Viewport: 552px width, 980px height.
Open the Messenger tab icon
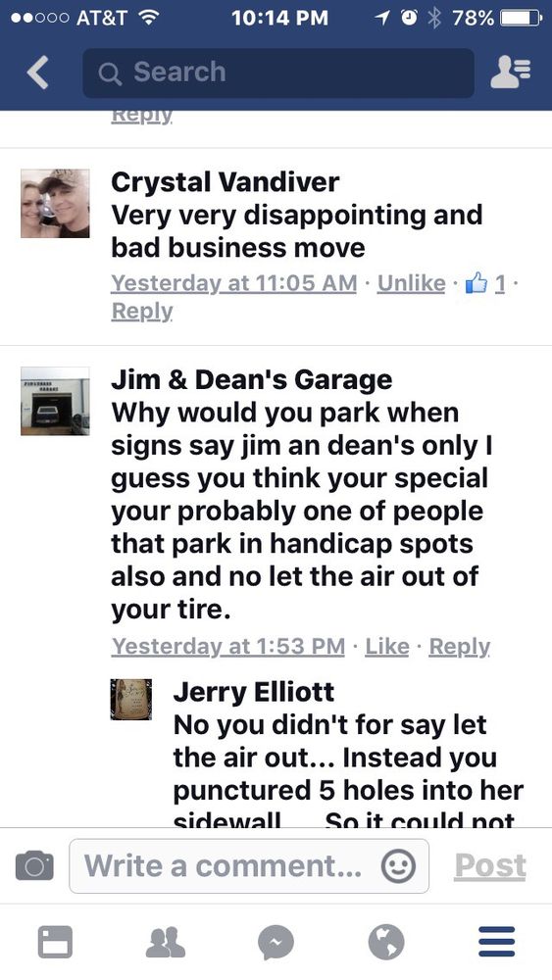pos(276,943)
